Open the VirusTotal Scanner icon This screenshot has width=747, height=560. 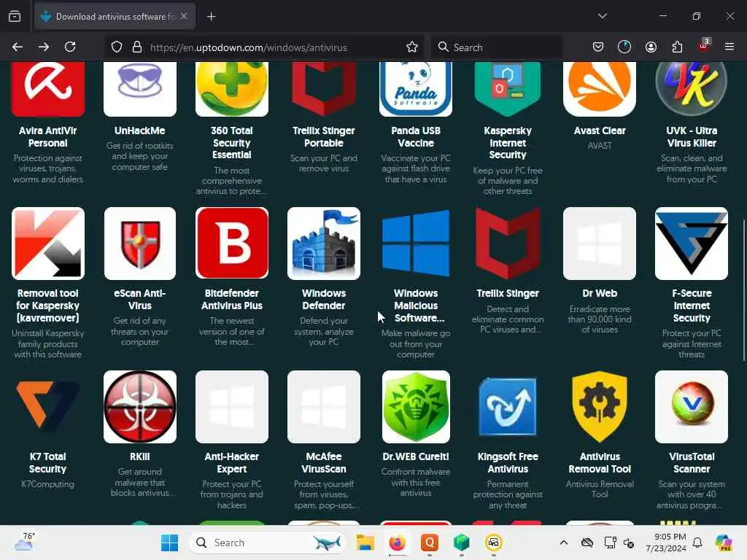click(692, 407)
